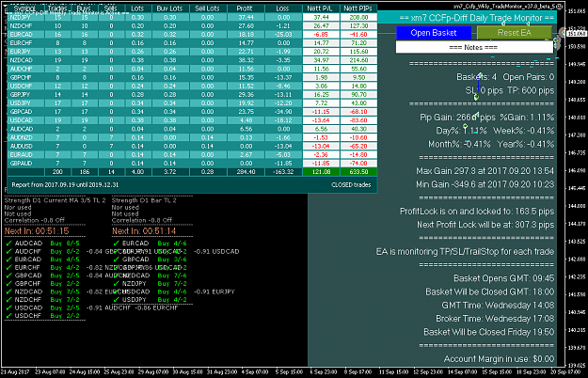
Task: Click the checkmark beside AUDCAD Buy 8/-5
Action: click(x=9, y=244)
